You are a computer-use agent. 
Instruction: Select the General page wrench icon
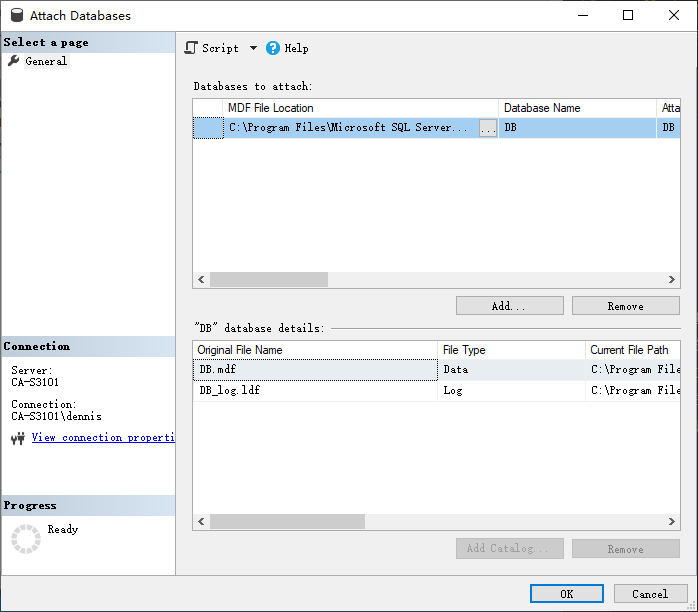point(14,61)
